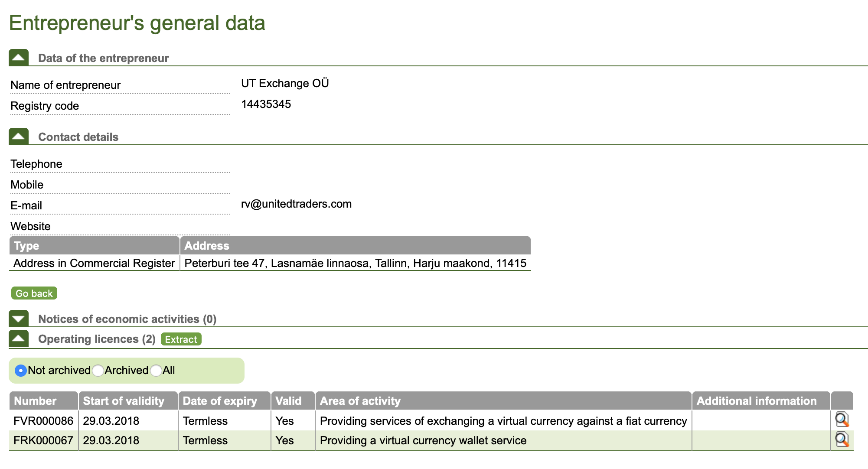Open details magnifier for licence FRK000067
The image size is (868, 469).
coord(842,440)
